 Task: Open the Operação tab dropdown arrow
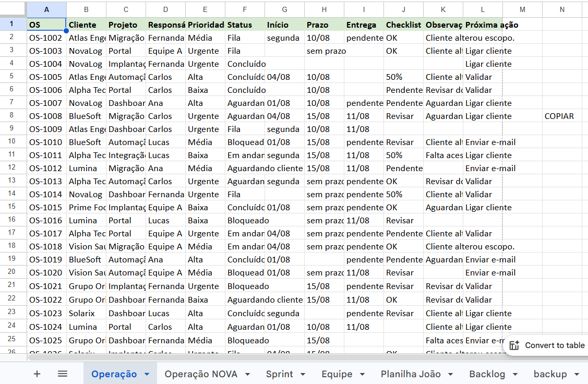[x=147, y=374]
